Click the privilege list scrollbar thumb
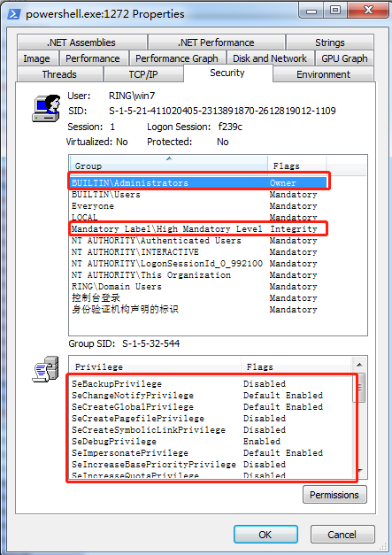 tap(359, 387)
